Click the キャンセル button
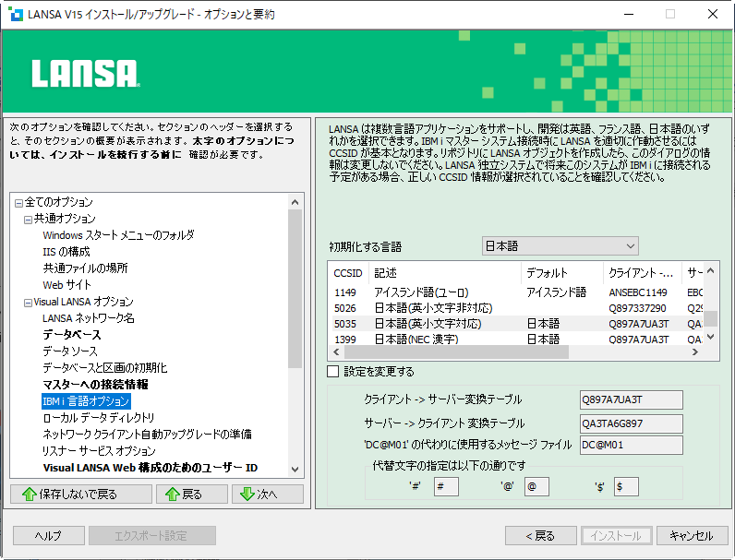This screenshot has width=735, height=560. pyautogui.click(x=692, y=536)
